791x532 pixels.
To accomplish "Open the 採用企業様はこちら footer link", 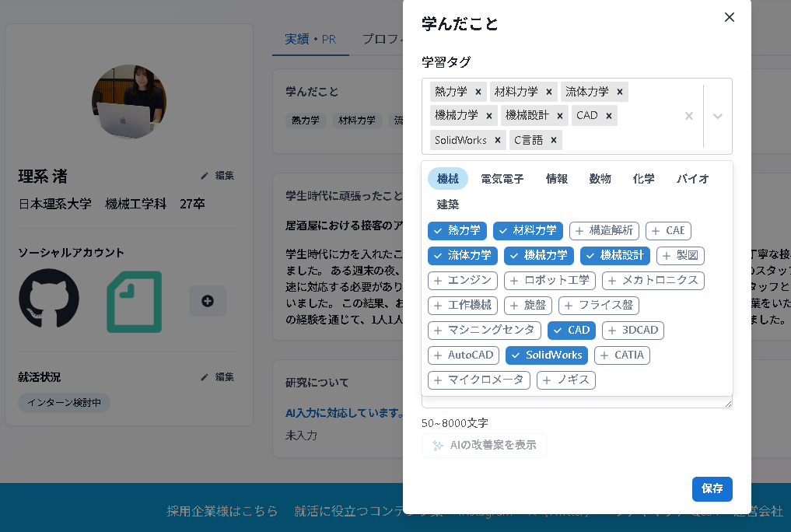I will 222,511.
